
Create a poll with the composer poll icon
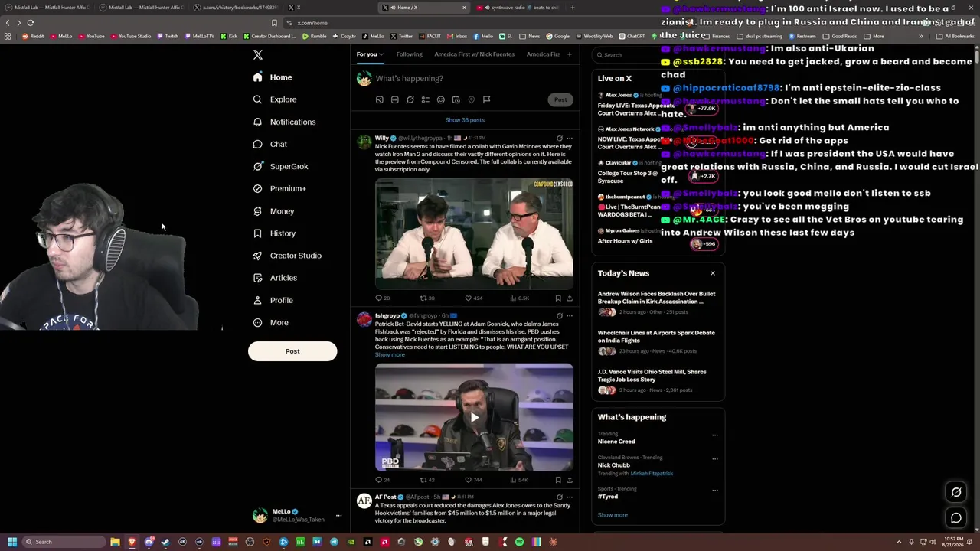click(425, 99)
